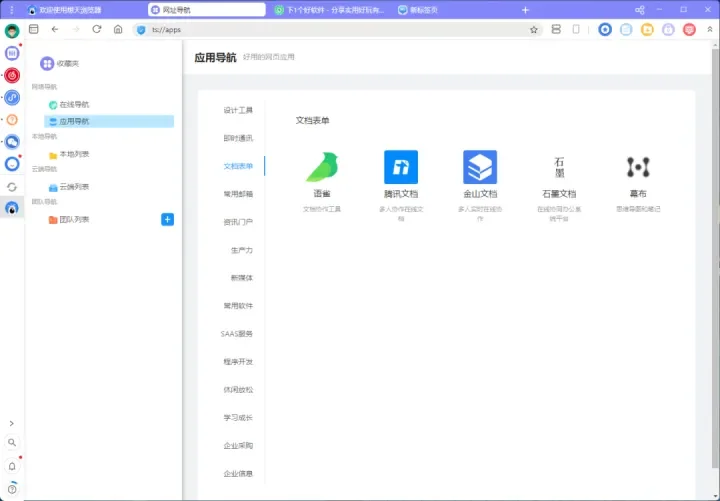Open the yellow extension icon
The height and width of the screenshot is (501, 720).
pos(647,29)
